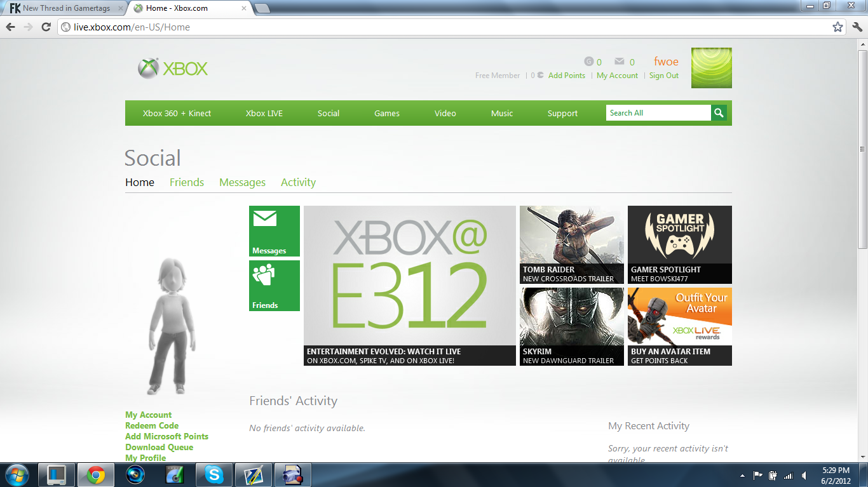
Task: Click the Redeem Code link
Action: click(152, 425)
